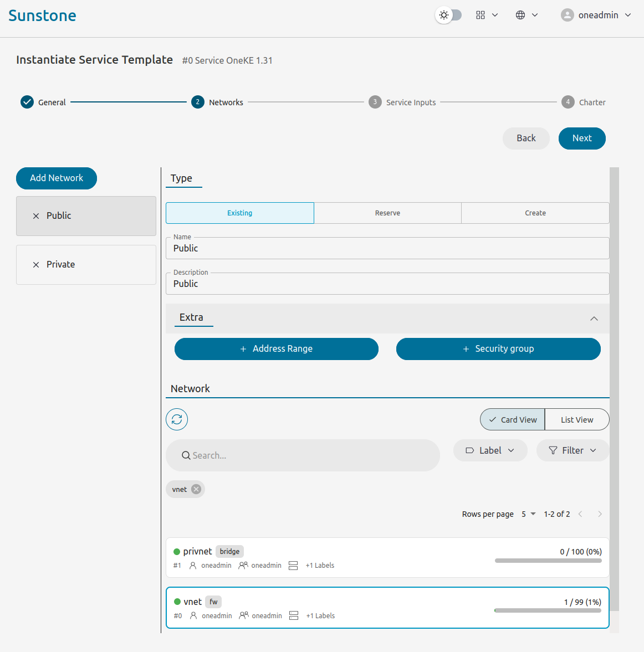Switch to Card View
Screen dimensions: 644x652
[512, 419]
